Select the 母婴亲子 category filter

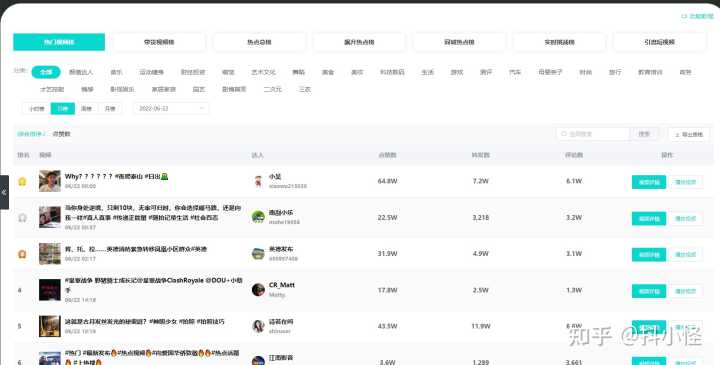[x=551, y=72]
